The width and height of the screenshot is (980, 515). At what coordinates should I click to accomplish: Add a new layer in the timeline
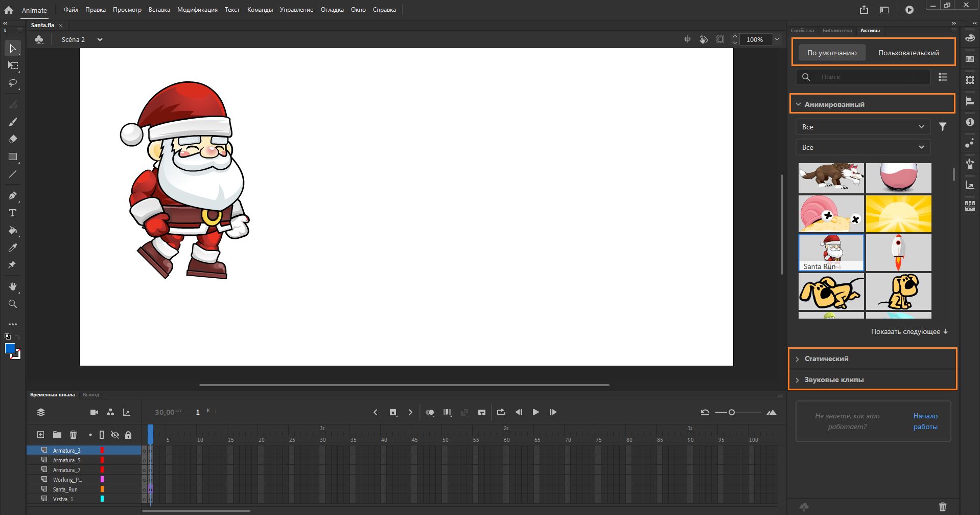[x=40, y=435]
